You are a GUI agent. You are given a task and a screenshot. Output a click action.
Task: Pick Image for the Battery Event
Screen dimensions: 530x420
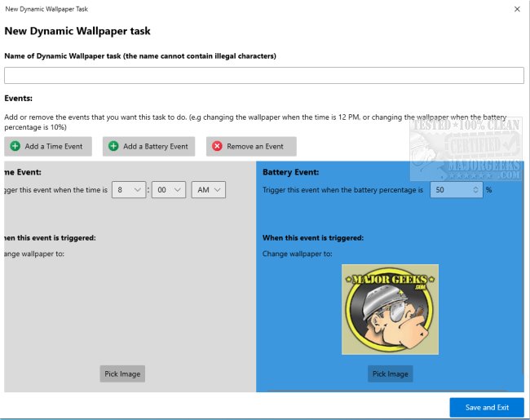coord(391,374)
